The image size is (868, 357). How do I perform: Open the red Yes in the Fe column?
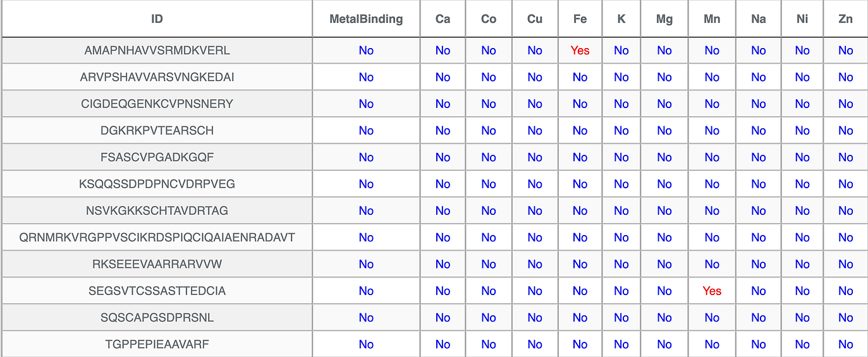(x=580, y=51)
